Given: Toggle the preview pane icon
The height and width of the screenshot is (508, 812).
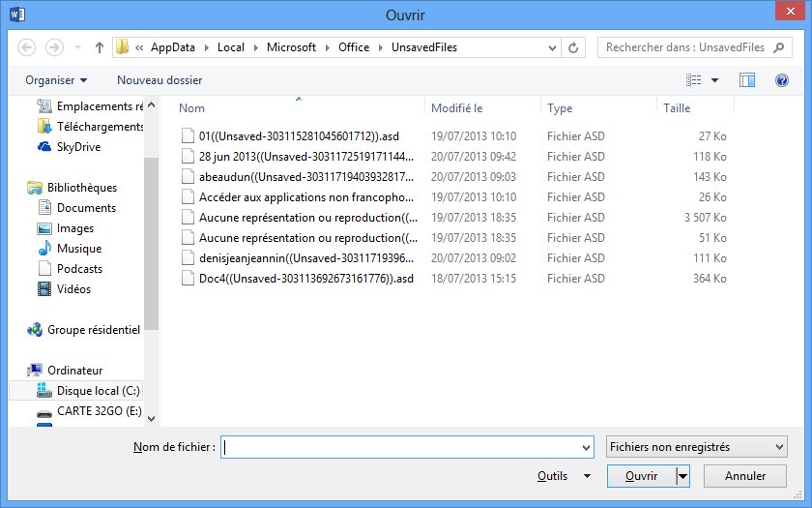Looking at the screenshot, I should [x=746, y=80].
